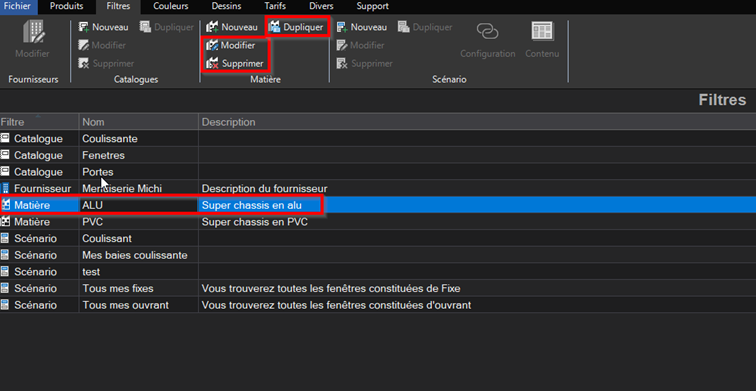Open the Support tab
The width and height of the screenshot is (756, 391).
(373, 7)
